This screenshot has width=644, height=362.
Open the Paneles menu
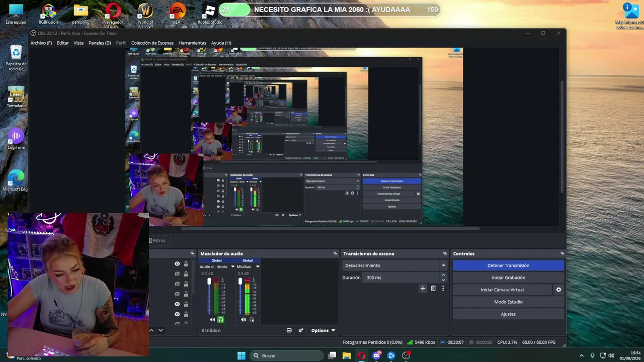(100, 43)
